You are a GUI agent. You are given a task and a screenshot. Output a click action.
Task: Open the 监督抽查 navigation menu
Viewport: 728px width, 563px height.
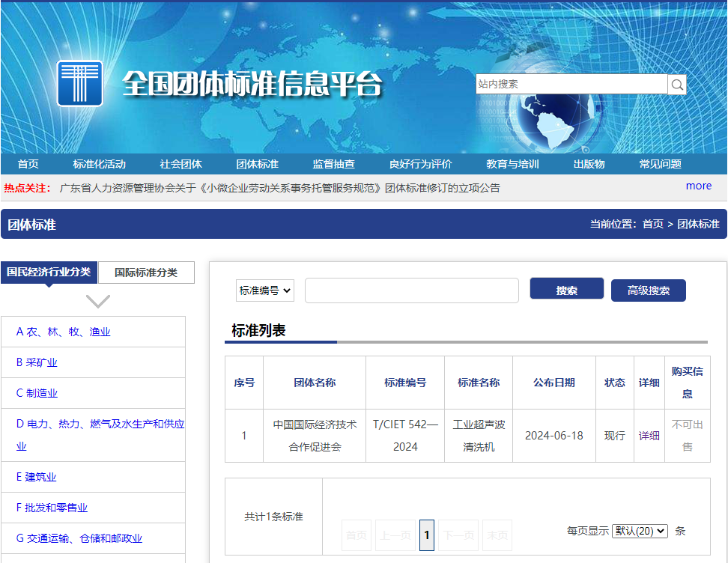click(333, 163)
